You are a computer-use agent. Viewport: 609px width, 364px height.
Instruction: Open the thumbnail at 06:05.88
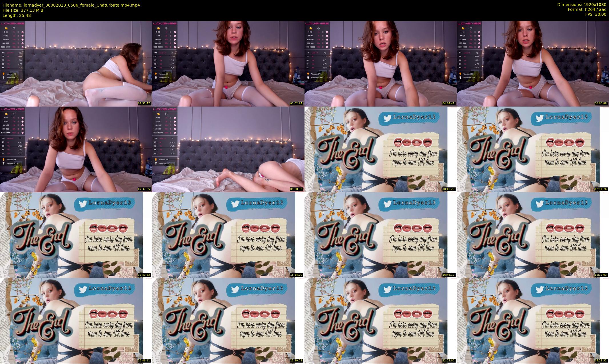tap(533, 63)
